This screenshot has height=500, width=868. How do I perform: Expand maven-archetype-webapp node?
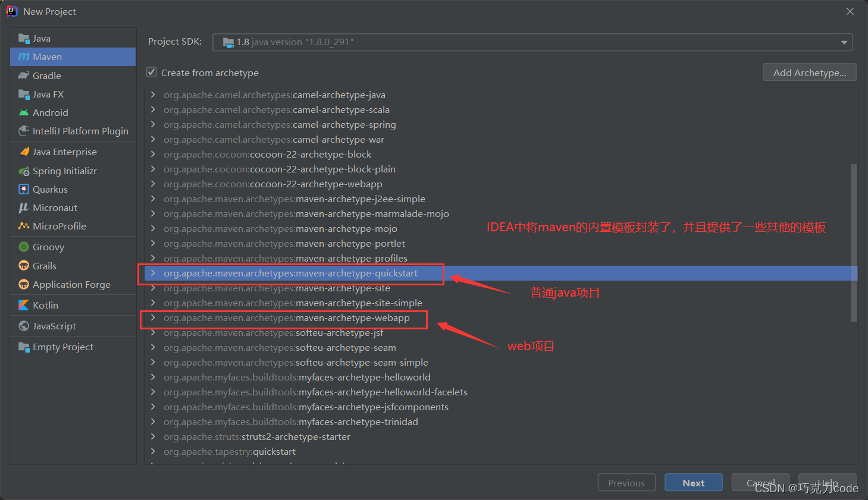click(153, 317)
